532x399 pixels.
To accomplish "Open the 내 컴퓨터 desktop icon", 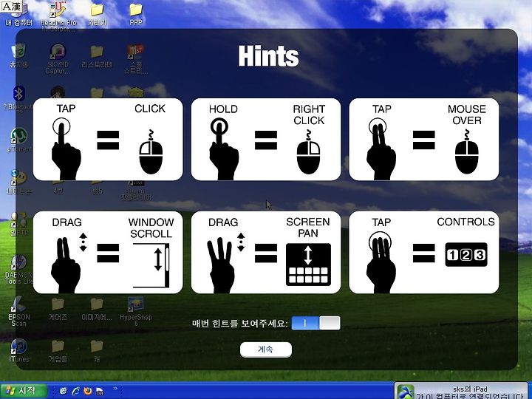I will point(18,15).
